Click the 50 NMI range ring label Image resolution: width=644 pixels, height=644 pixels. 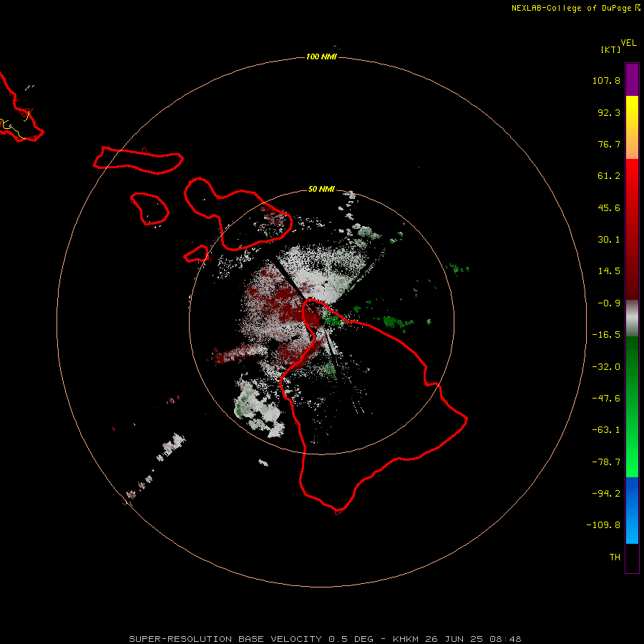click(x=321, y=189)
